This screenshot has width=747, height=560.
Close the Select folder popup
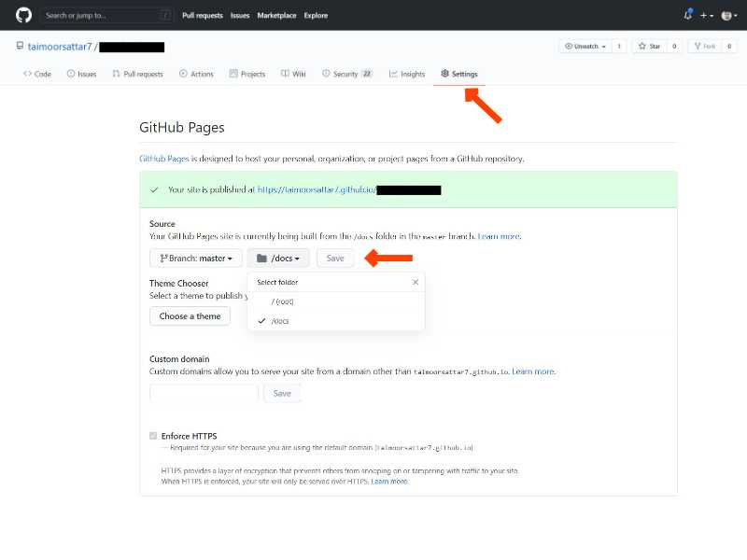click(x=416, y=282)
